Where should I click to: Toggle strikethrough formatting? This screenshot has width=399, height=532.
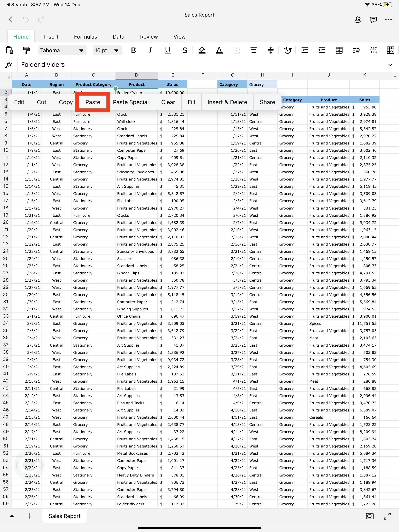click(x=184, y=50)
